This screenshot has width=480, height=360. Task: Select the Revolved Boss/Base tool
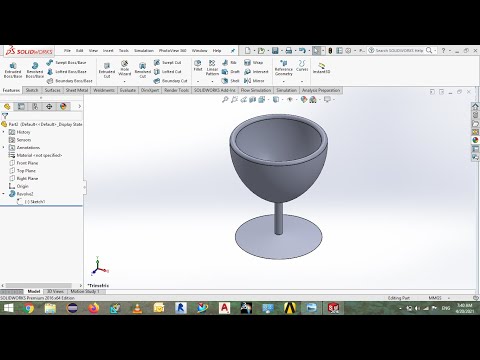coord(35,70)
